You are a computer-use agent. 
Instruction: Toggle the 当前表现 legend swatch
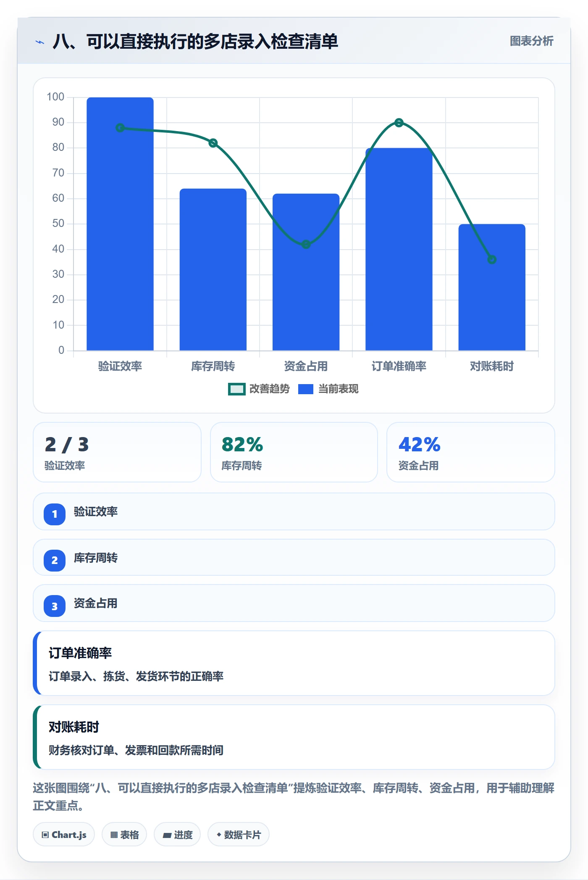click(306, 389)
